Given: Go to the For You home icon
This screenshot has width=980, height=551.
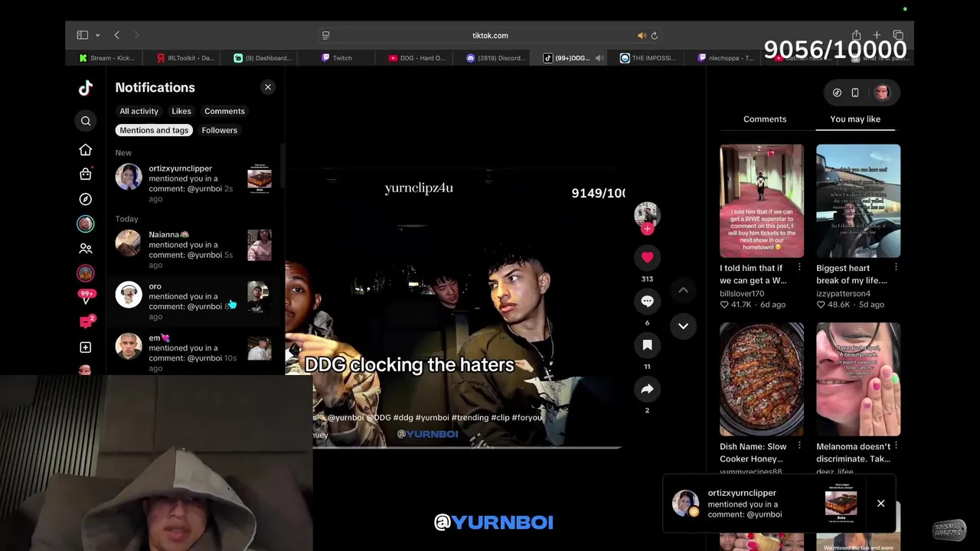Looking at the screenshot, I should 86,150.
